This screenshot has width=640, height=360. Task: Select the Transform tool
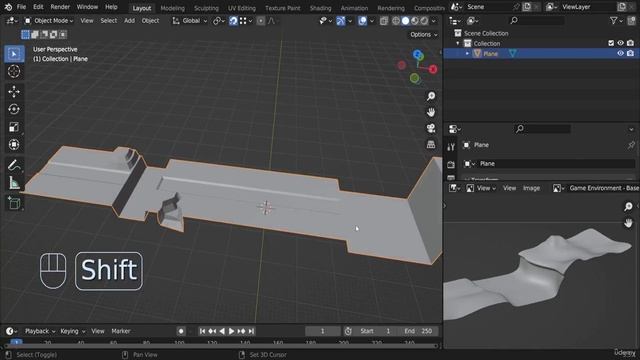click(x=14, y=144)
